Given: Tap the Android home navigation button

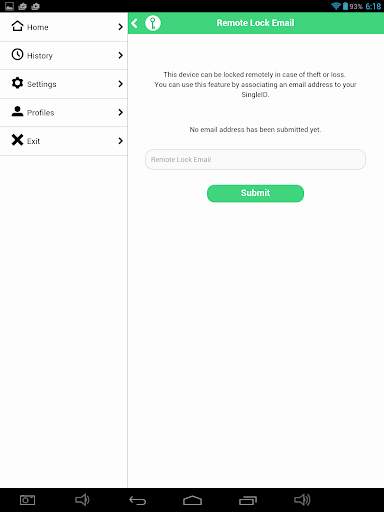Looking at the screenshot, I should pos(192,500).
